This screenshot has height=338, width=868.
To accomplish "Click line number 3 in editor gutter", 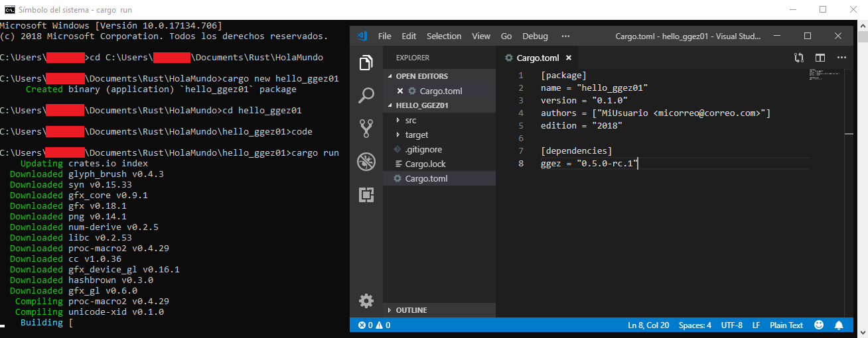I will click(x=521, y=100).
